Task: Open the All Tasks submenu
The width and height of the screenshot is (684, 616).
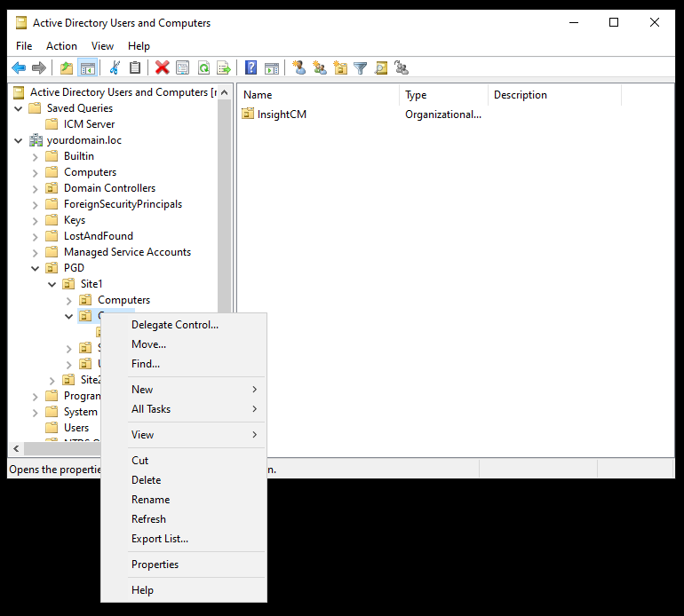Action: tap(184, 409)
